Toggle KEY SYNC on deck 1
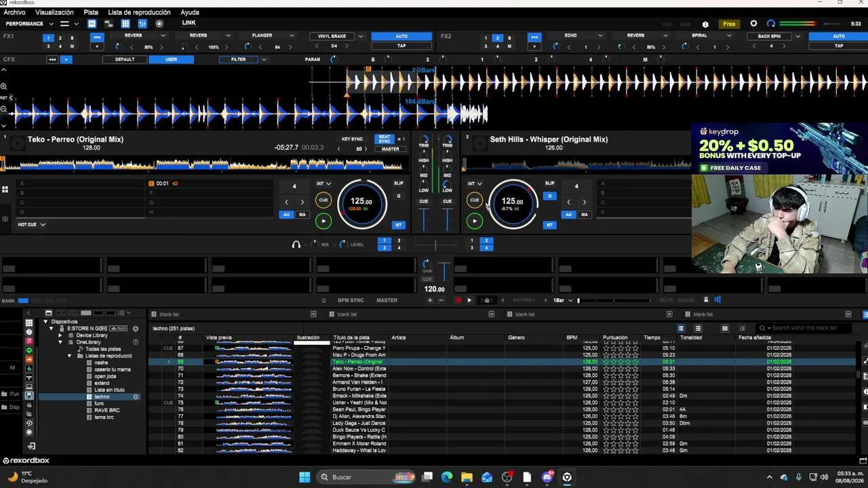Image resolution: width=868 pixels, height=488 pixels. 351,139
